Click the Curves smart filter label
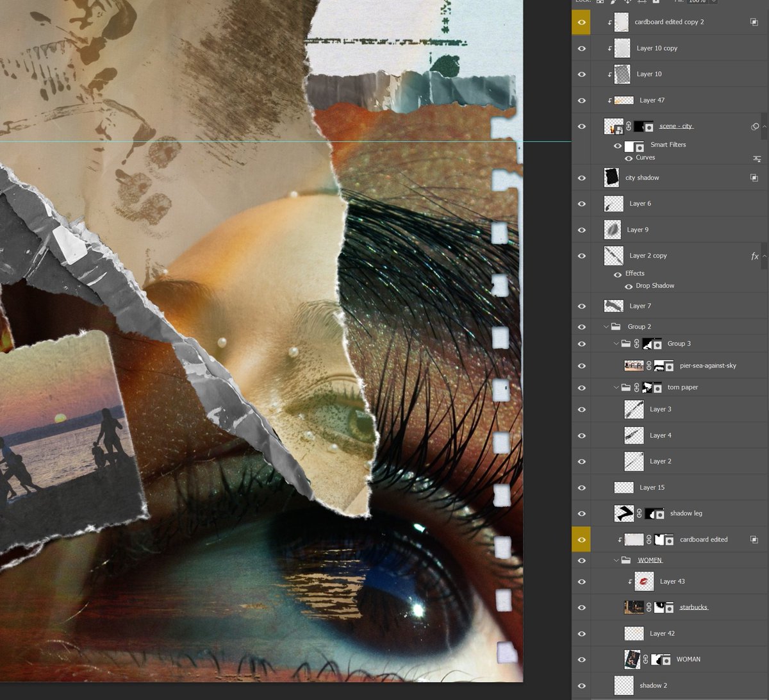 pyautogui.click(x=645, y=158)
